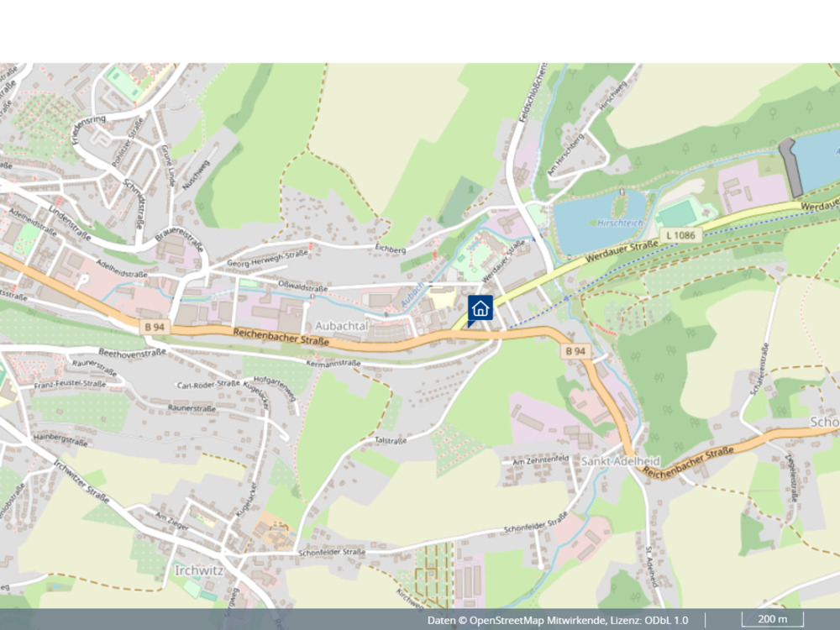Click the Aubachtal district label
Screen dimensions: 840x630
[342, 326]
